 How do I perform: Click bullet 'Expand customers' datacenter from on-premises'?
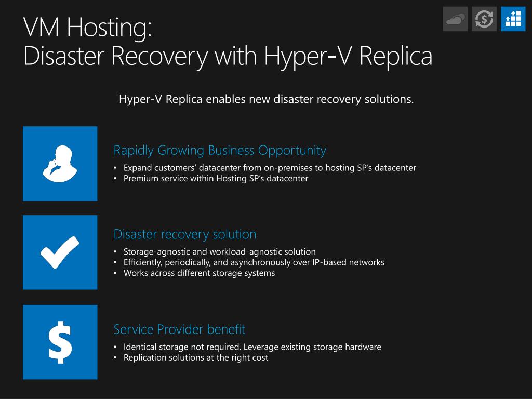tap(270, 168)
